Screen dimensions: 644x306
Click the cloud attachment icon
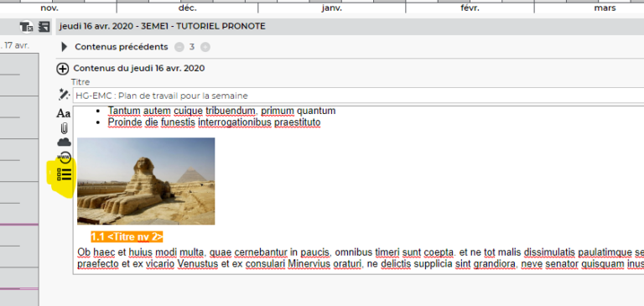coord(64,143)
